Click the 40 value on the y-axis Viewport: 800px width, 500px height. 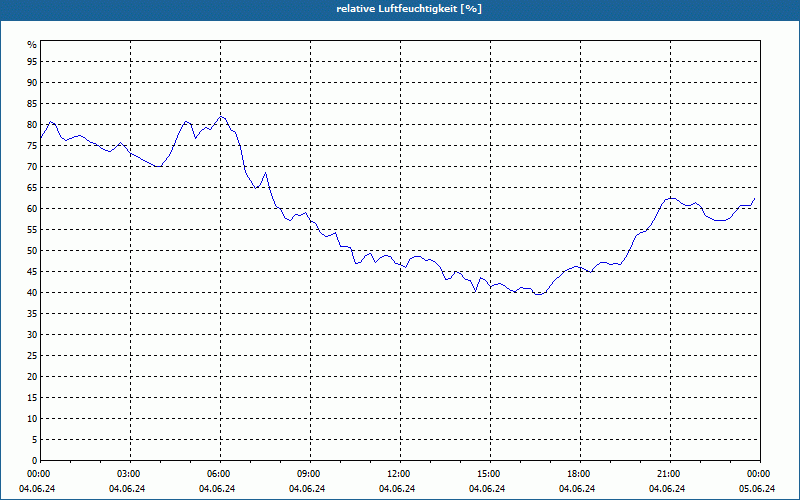point(32,293)
